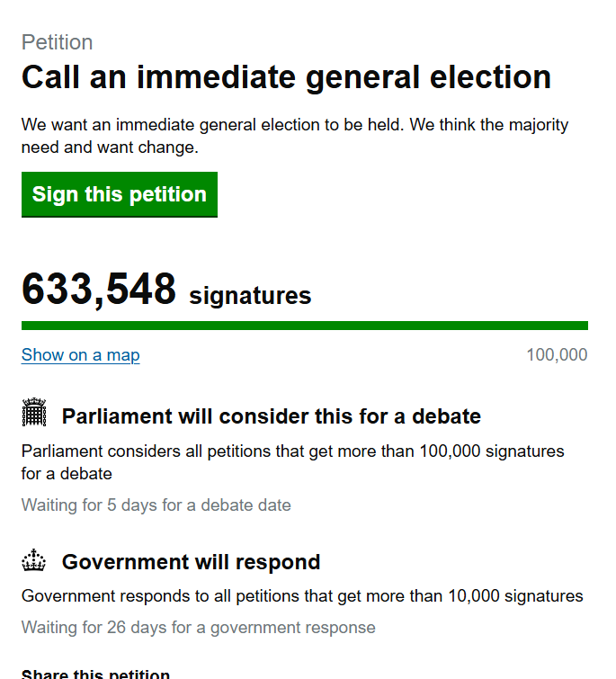616x679 pixels.
Task: Click the 100,000 signatures debate explanation
Action: pos(292,461)
